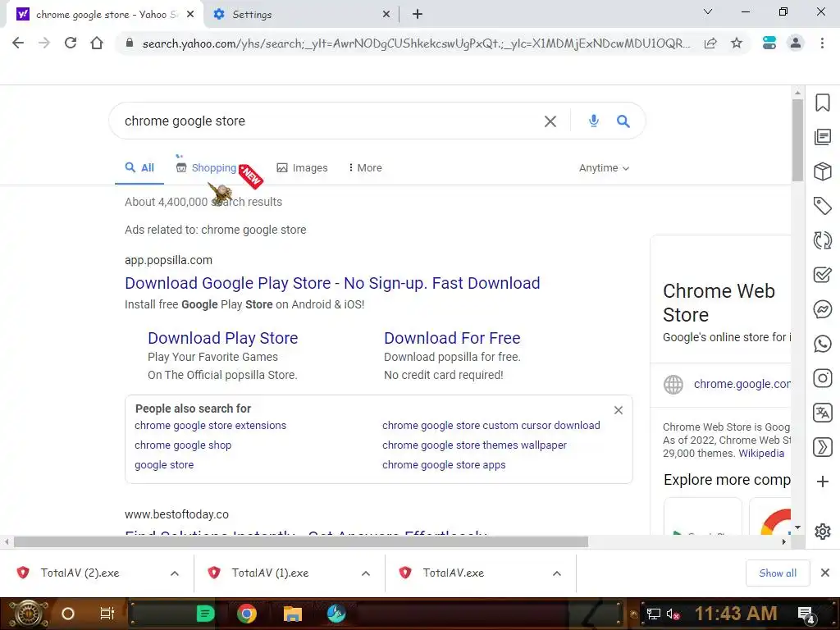The width and height of the screenshot is (840, 630).
Task: Open Download Google Play Store ad link
Action: 332,283
